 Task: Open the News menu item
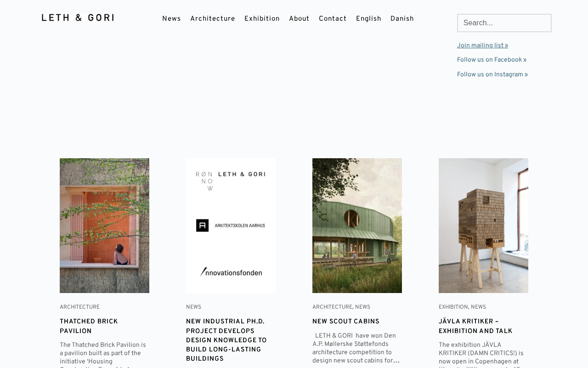171,19
